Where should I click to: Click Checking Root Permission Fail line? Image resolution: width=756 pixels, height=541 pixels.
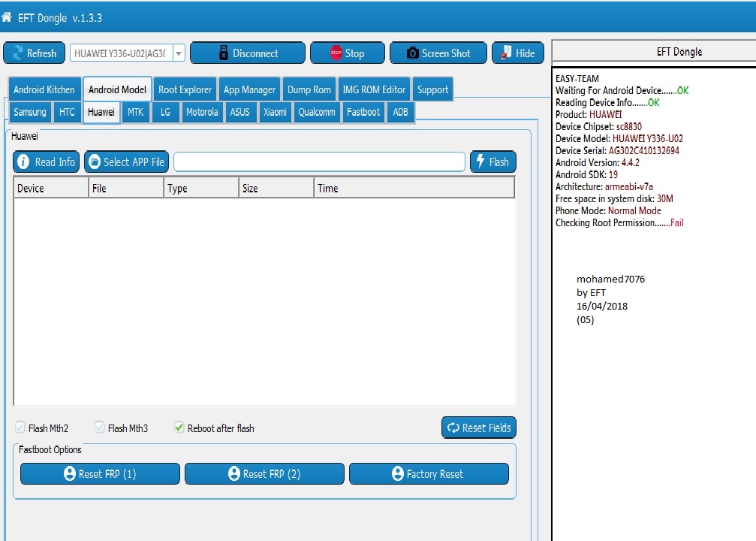619,222
